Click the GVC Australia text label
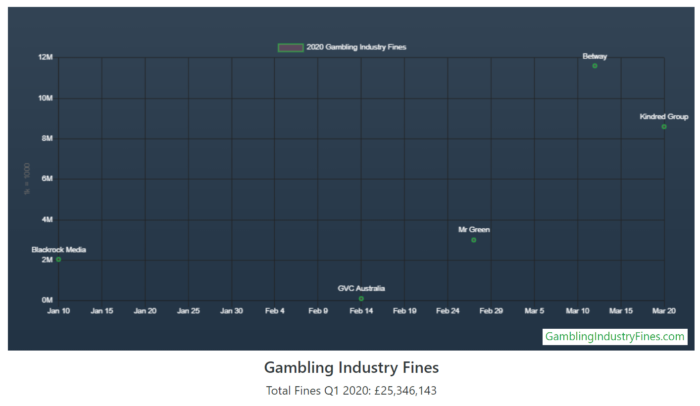Screen dimensions: 700x406 (x=361, y=288)
